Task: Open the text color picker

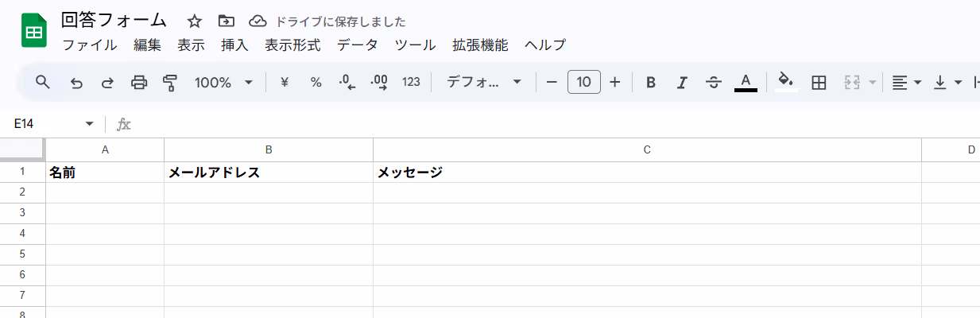Action: click(x=746, y=82)
